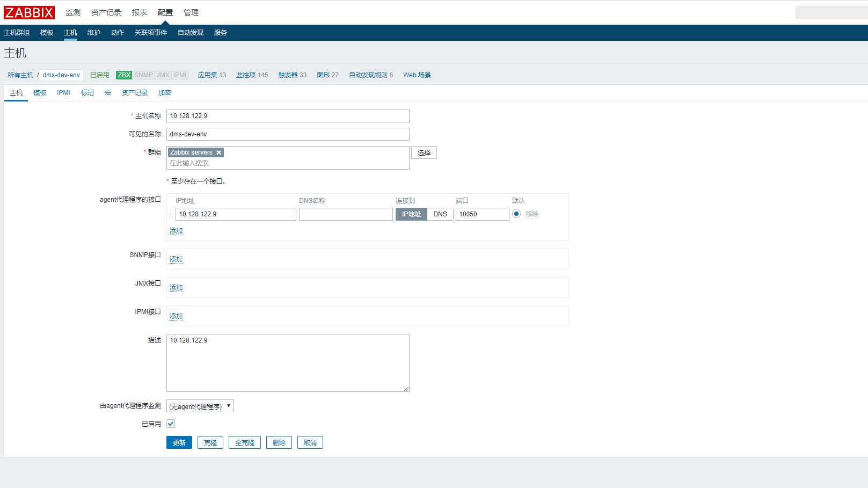868x488 pixels.
Task: Open the 配置 top menu
Action: (x=165, y=12)
